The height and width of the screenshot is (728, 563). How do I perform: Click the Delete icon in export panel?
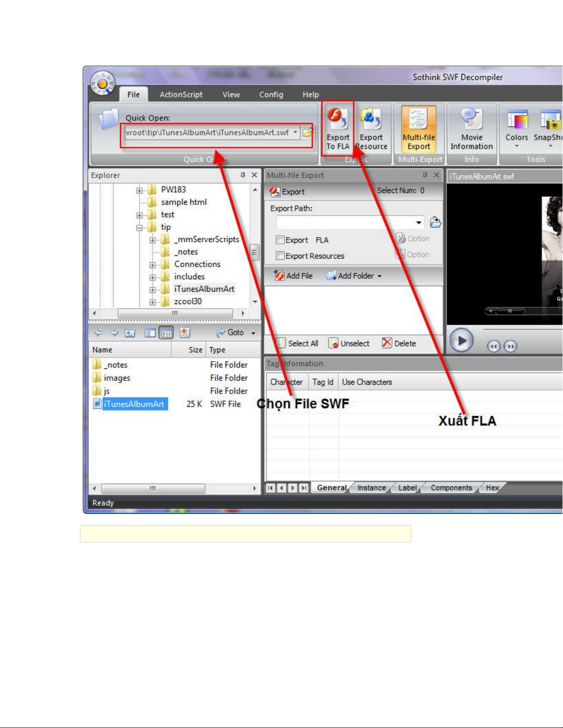(387, 343)
